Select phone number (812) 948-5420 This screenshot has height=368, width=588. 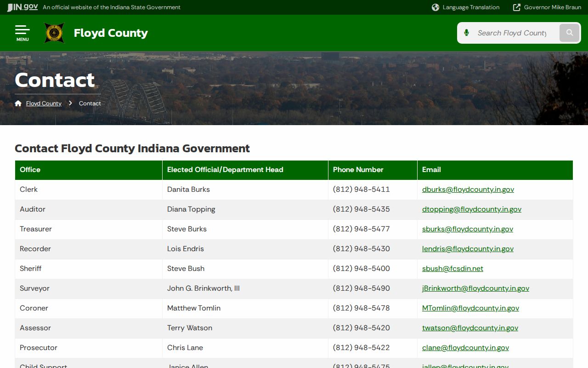tap(362, 328)
